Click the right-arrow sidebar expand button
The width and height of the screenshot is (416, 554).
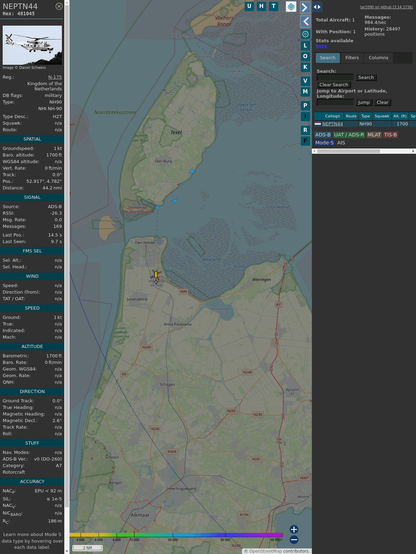click(x=305, y=7)
